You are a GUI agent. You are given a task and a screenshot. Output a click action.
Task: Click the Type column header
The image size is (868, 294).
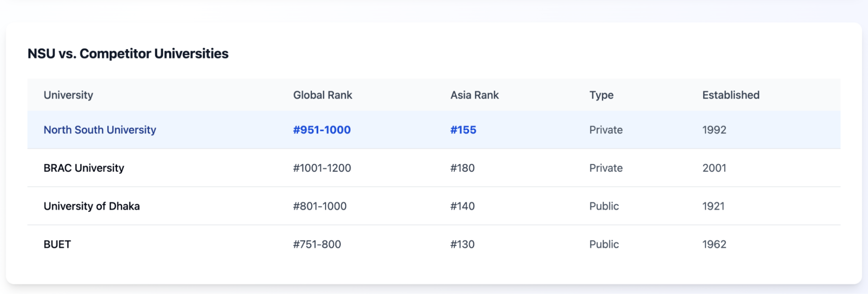point(601,95)
